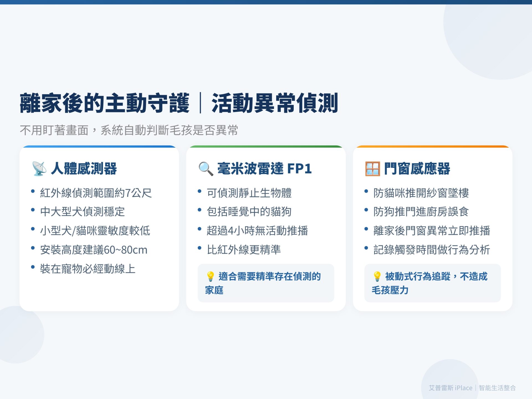Image resolution: width=532 pixels, height=399 pixels.
Task: Select the bullet 包括睡覺中的貓狗
Action: pos(249,212)
